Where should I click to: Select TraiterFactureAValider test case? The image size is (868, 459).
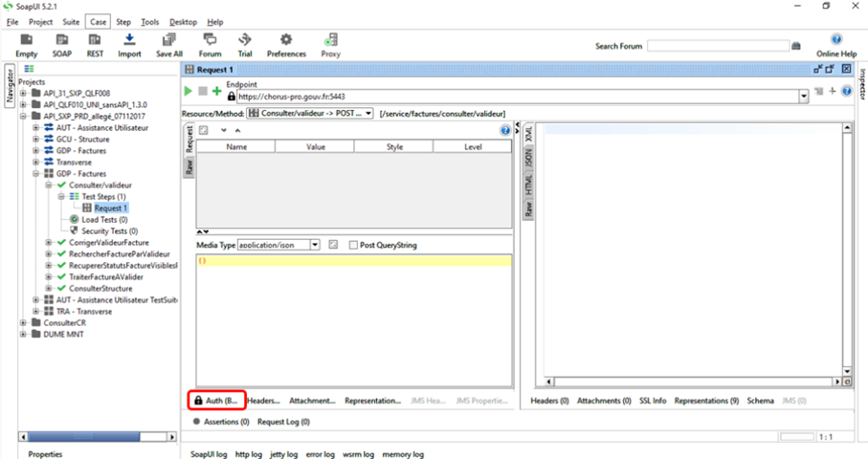click(105, 276)
